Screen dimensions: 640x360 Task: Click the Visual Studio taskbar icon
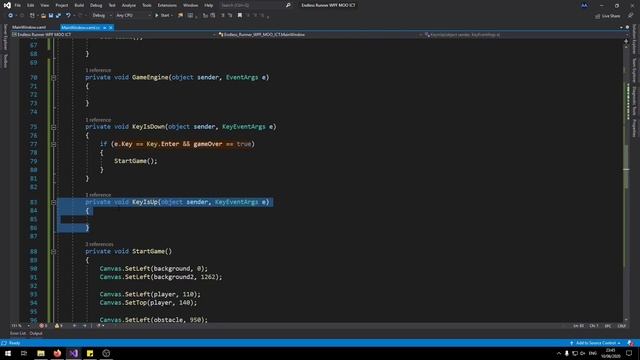point(73,353)
